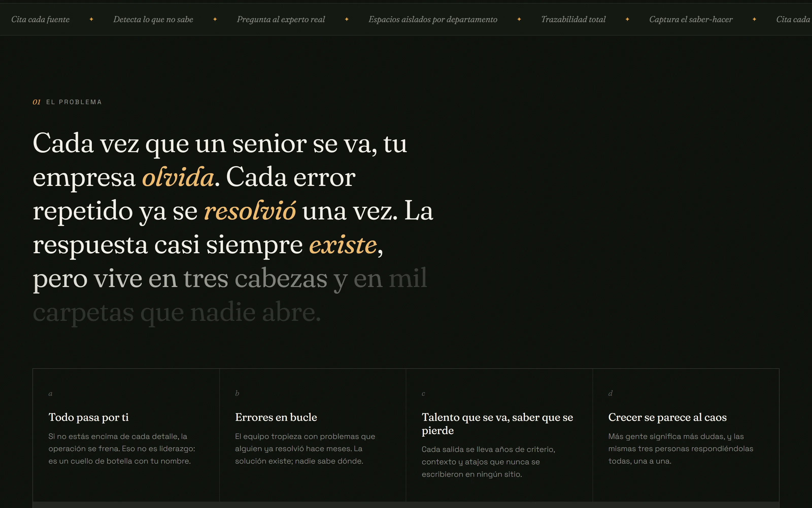Click the paragraph starting 'El equipo tropieza'
This screenshot has height=508, width=812.
click(305, 449)
